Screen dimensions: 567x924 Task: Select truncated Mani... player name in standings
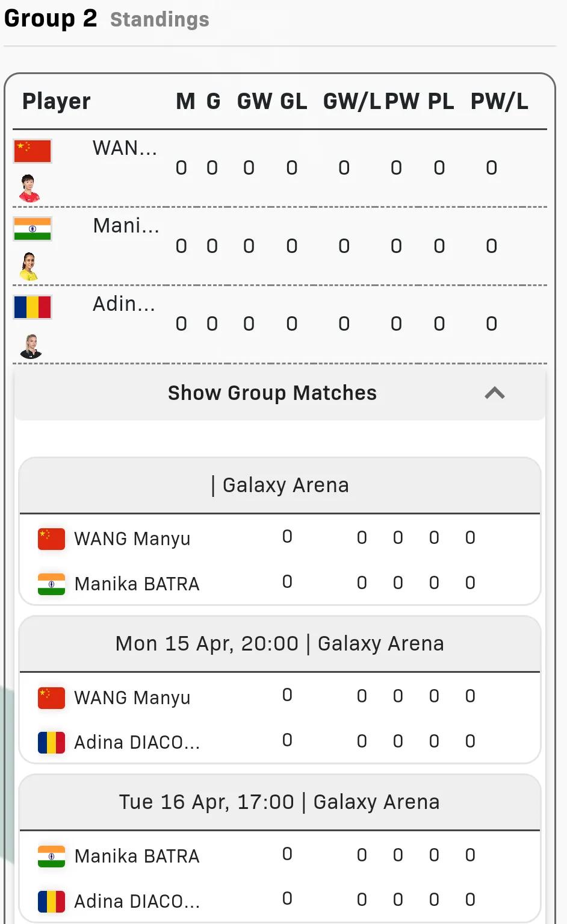pyautogui.click(x=126, y=226)
